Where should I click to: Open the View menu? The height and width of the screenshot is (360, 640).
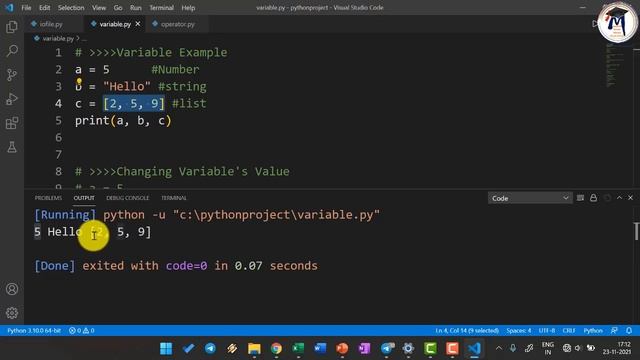click(99, 8)
